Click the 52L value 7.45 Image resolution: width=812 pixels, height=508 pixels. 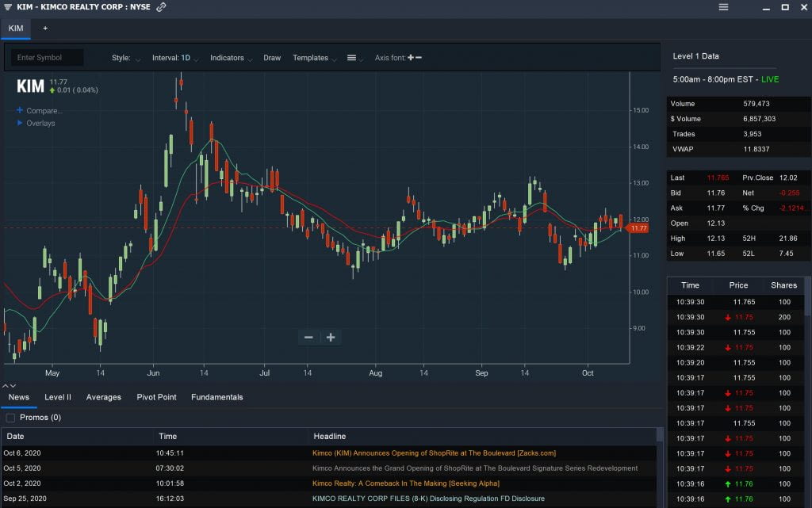pyautogui.click(x=786, y=254)
